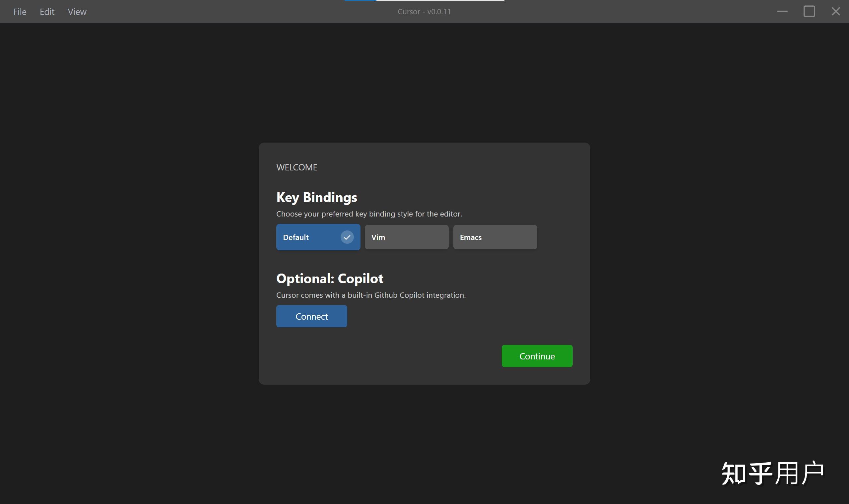Open the View menu

77,12
